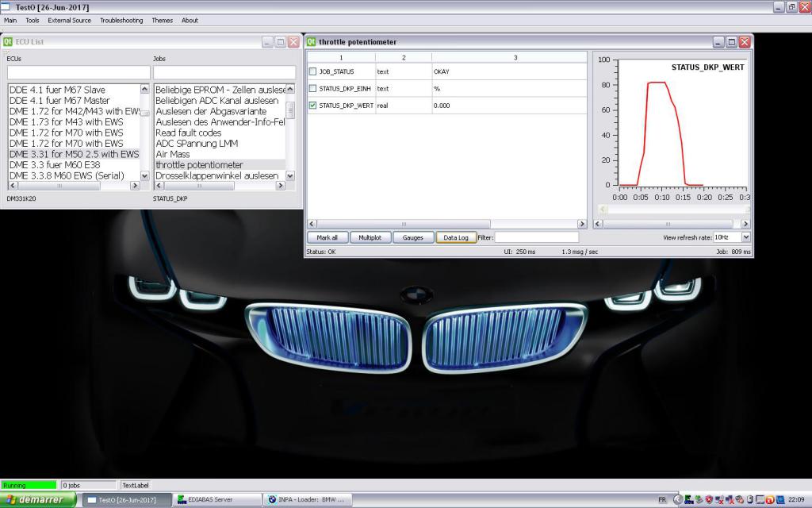Click the 22:09 taskbar clock

[x=796, y=500]
